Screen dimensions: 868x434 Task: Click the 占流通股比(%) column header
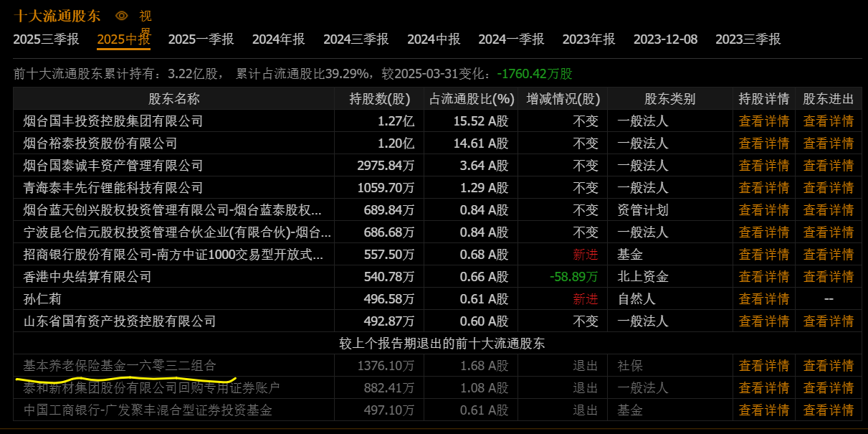coord(472,99)
